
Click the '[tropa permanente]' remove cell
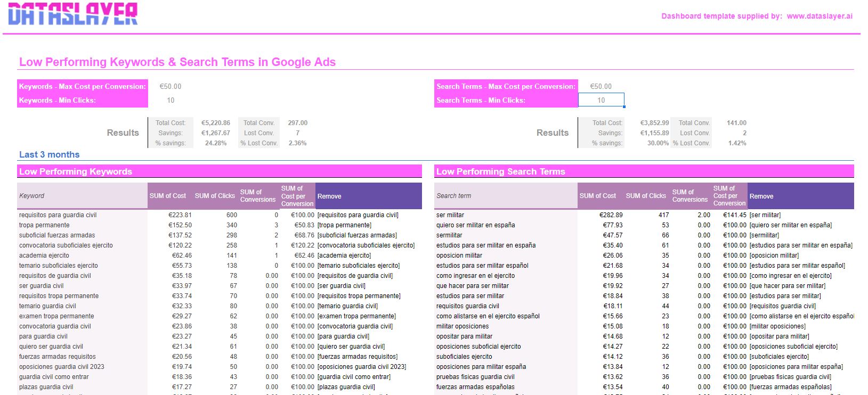pyautogui.click(x=344, y=225)
